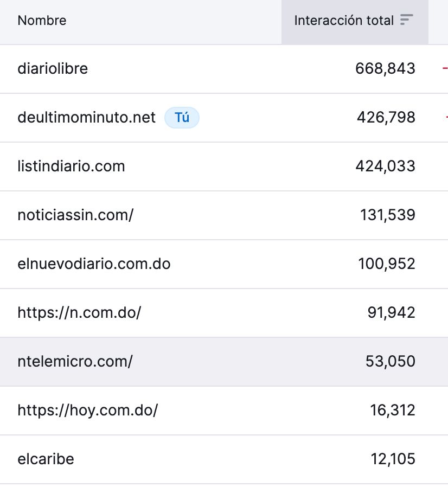Viewport: 448px width, 487px height.
Task: Click the red trend indicator beside diariolibre
Action: 445,68
